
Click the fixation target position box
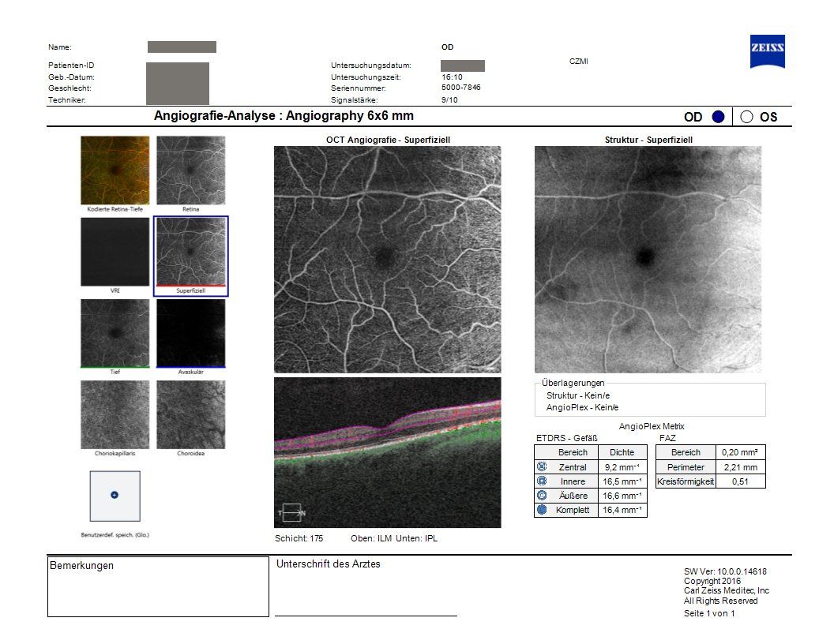pos(115,496)
